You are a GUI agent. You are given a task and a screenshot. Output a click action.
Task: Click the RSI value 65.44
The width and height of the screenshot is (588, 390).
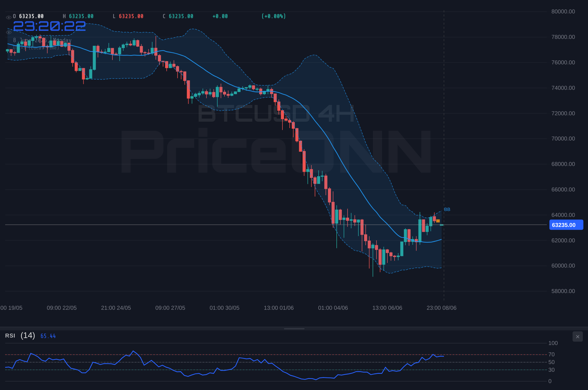point(48,336)
